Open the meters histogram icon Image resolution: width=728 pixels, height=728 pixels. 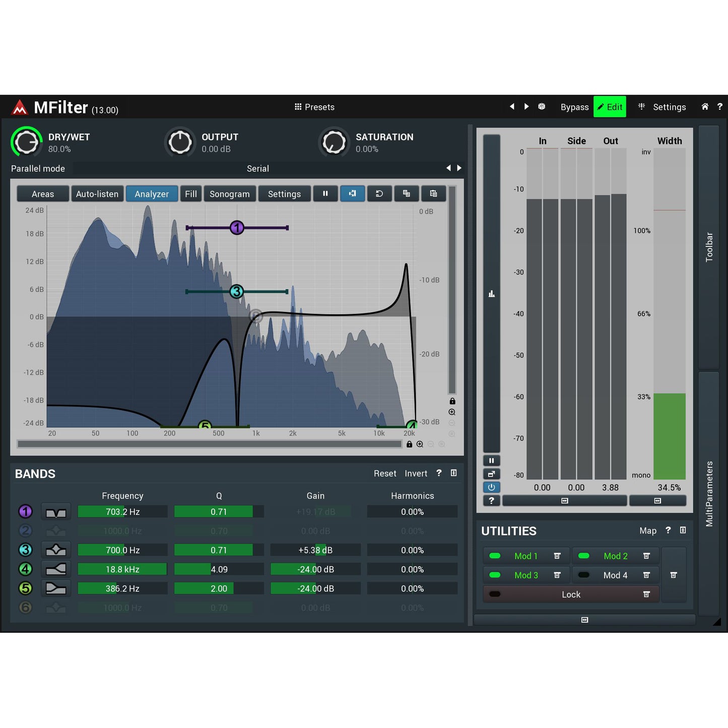coord(491,293)
